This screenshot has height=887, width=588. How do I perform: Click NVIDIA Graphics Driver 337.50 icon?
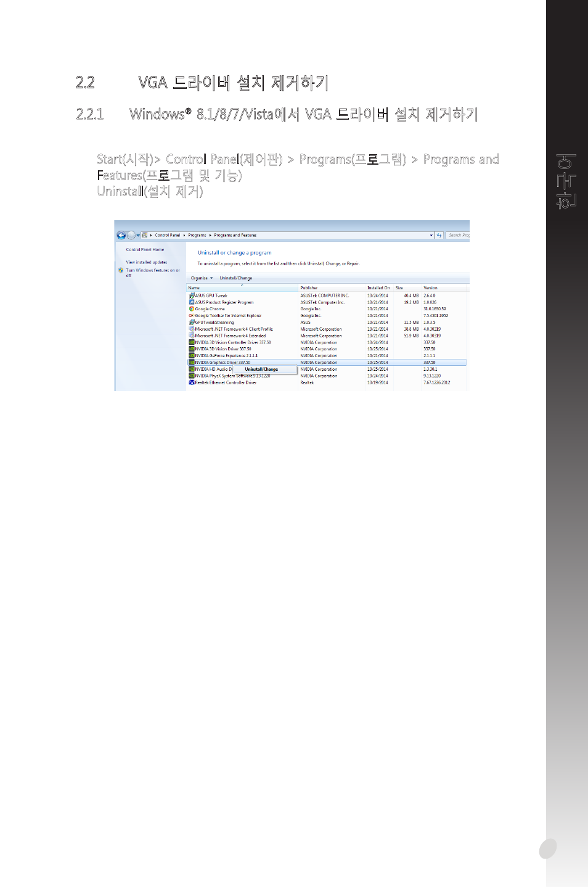(192, 363)
